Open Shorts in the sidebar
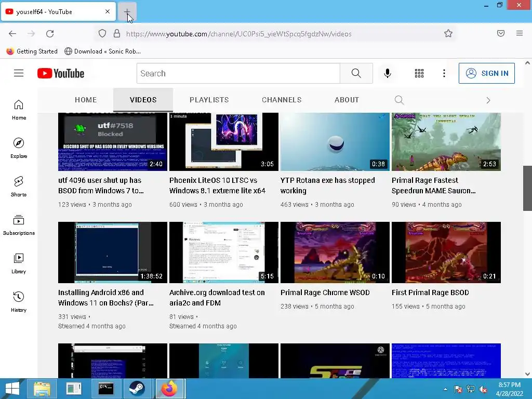This screenshot has height=399, width=532. tap(19, 187)
